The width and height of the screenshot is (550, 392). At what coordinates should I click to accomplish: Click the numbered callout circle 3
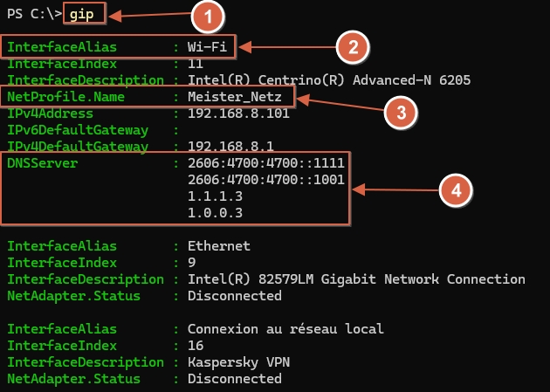pyautogui.click(x=401, y=111)
